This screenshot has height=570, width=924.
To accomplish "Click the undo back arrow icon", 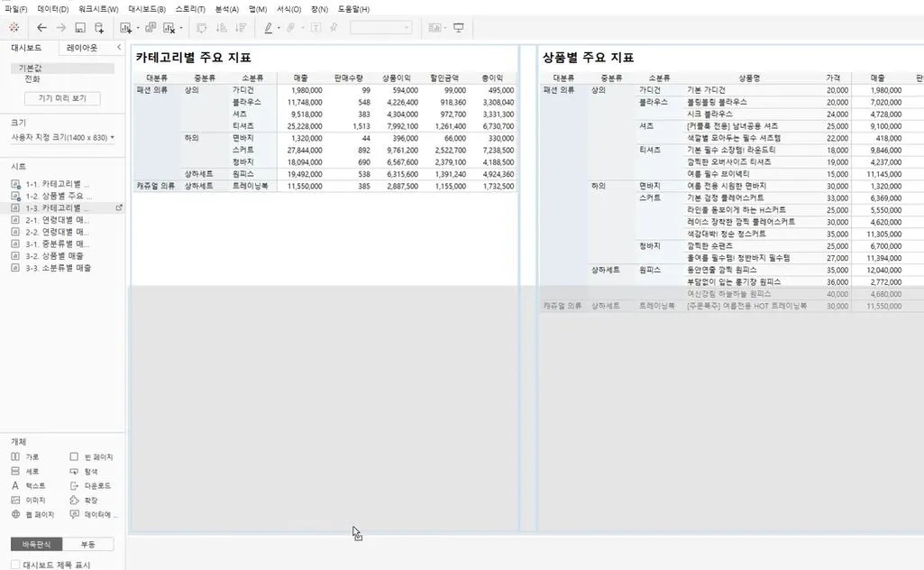I will 41,28.
